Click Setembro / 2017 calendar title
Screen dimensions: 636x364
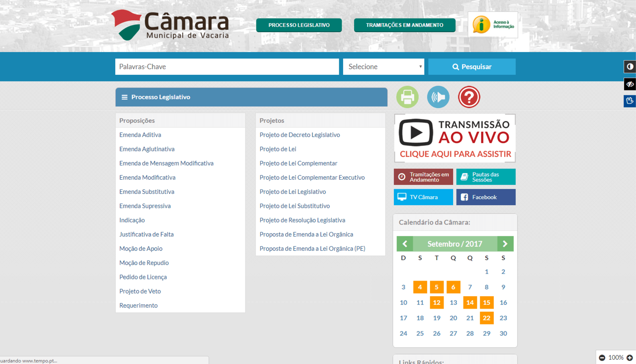[455, 244]
